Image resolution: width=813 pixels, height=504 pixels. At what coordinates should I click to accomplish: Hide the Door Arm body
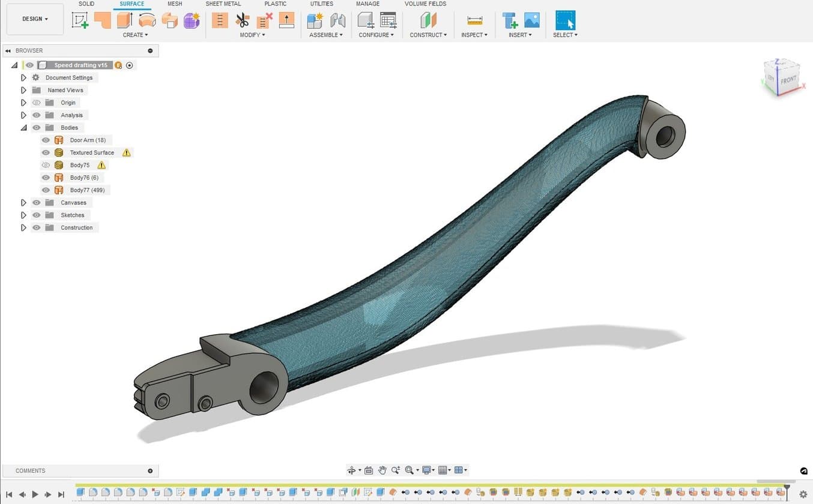pos(46,140)
